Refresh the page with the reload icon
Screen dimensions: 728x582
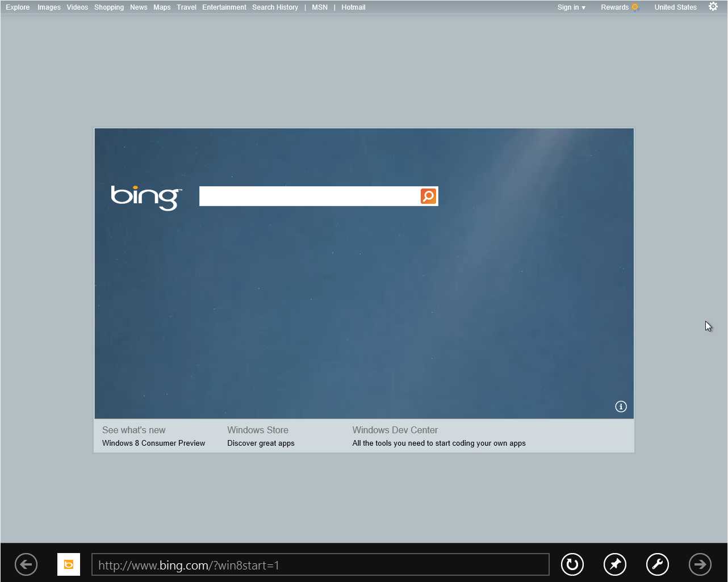tap(572, 564)
